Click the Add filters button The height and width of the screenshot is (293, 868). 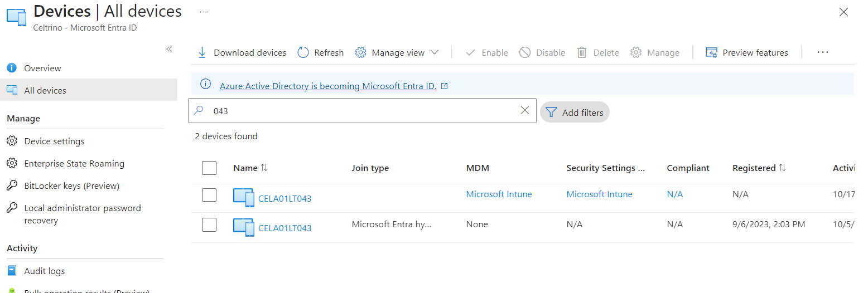tap(575, 113)
